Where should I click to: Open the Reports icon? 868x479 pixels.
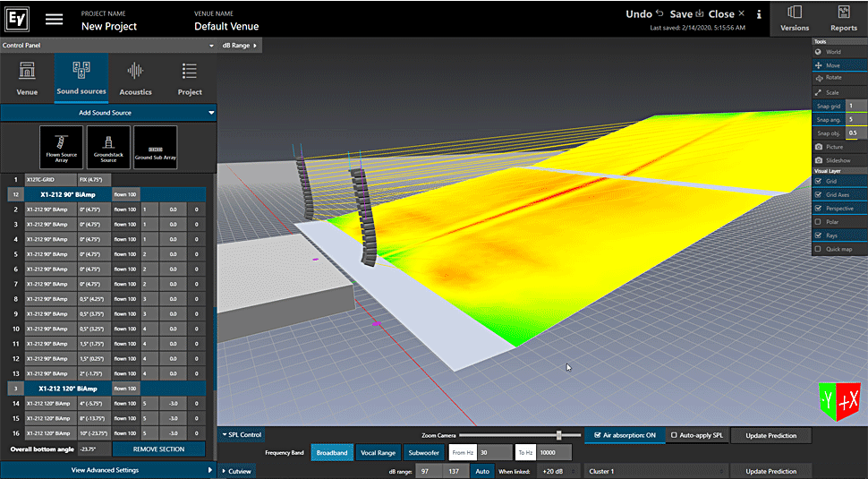click(x=843, y=18)
